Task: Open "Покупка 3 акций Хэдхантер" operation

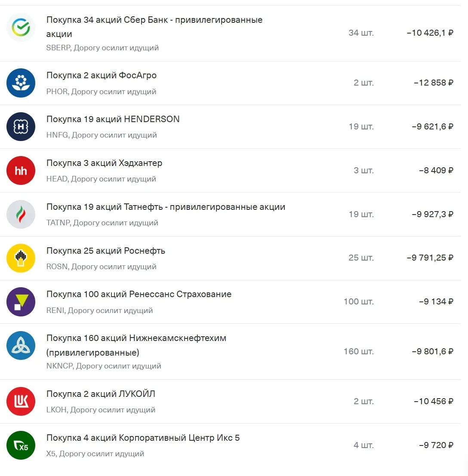Action: pyautogui.click(x=230, y=171)
